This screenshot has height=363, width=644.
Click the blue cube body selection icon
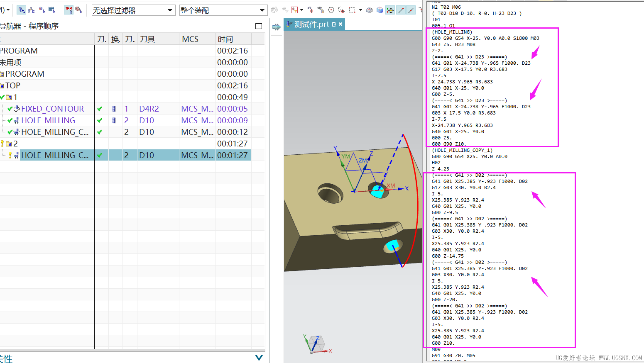tap(380, 10)
